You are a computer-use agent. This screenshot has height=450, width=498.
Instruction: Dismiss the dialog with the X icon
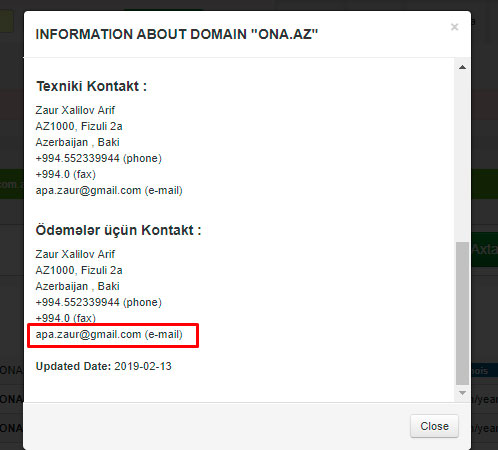pos(454,27)
